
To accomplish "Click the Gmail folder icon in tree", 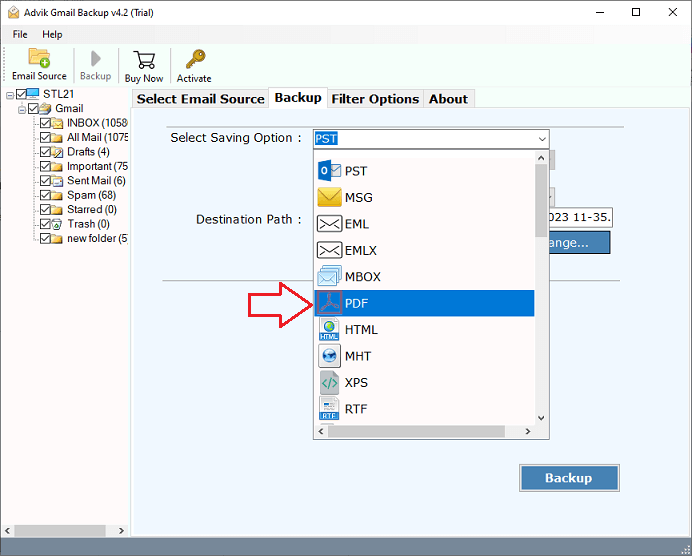I will pyautogui.click(x=45, y=108).
